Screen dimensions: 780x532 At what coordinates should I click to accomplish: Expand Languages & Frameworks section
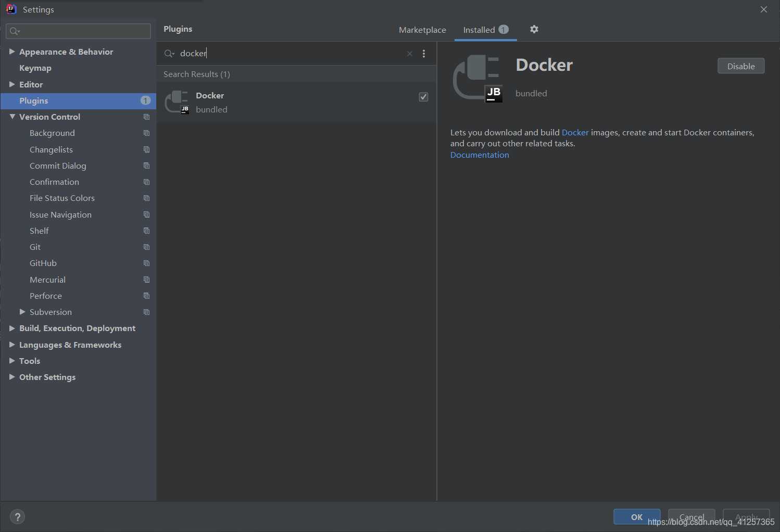12,345
